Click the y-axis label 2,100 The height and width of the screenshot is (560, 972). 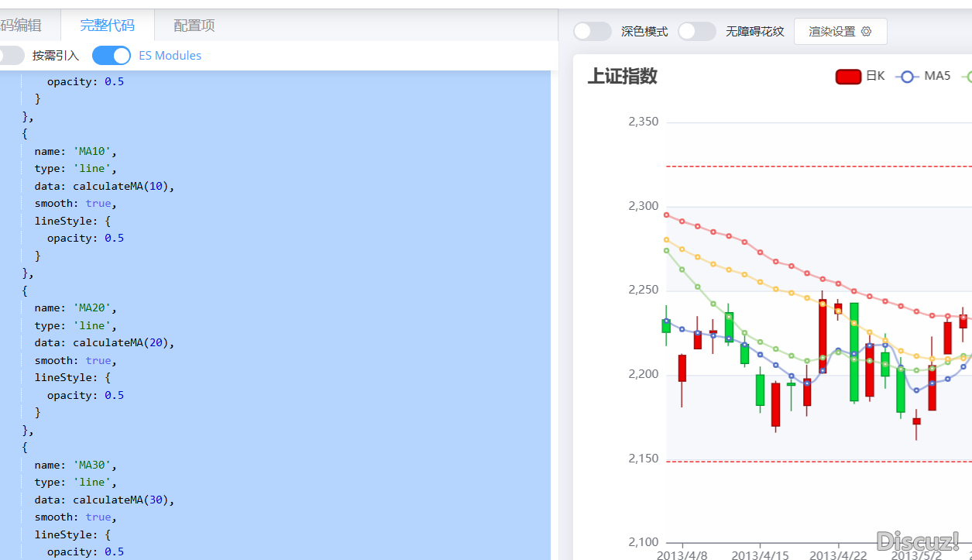pos(643,542)
